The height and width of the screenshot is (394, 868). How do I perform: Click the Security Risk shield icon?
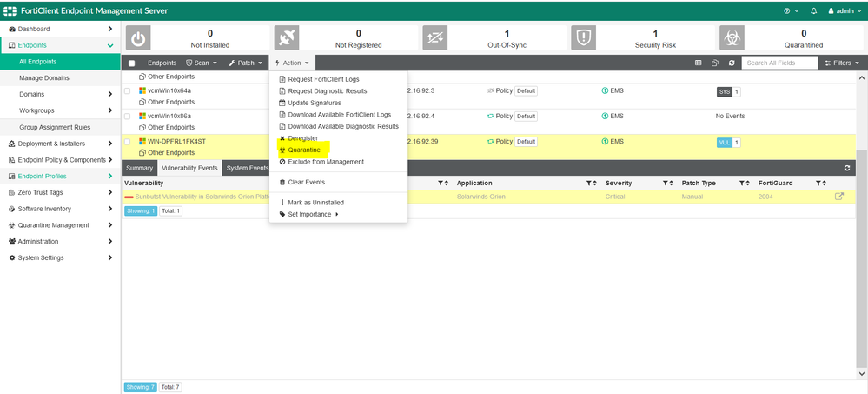(583, 37)
